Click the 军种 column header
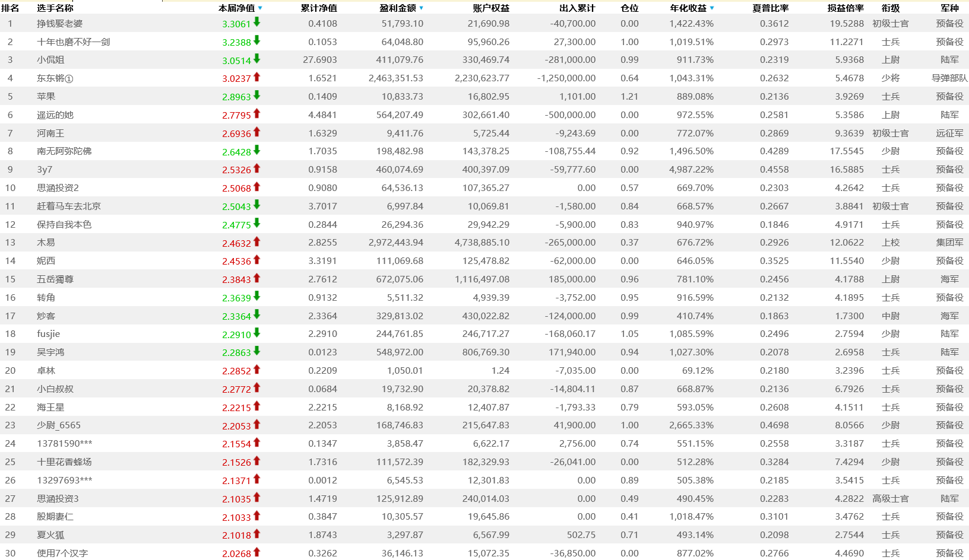 coord(950,8)
